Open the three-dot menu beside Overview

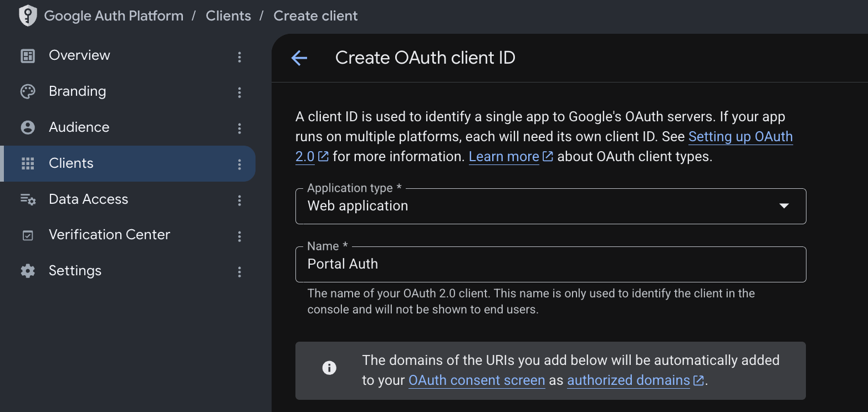239,56
